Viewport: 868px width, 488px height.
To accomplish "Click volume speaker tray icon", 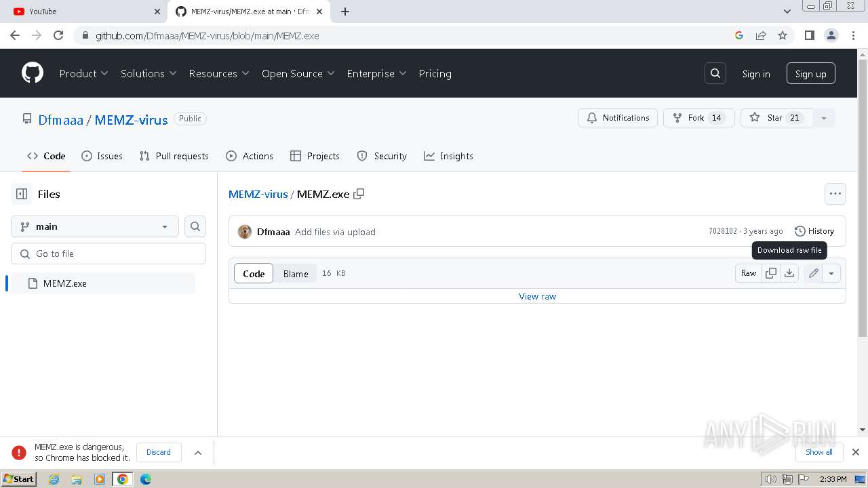I will (771, 479).
